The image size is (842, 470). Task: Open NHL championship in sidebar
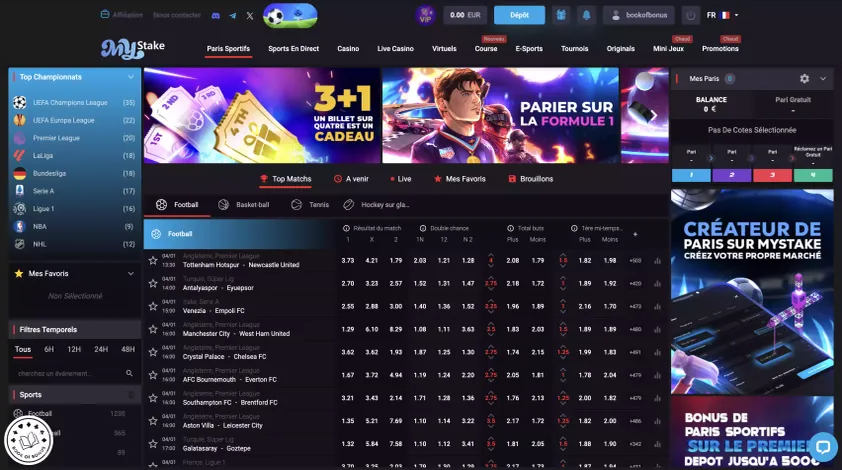[74, 244]
